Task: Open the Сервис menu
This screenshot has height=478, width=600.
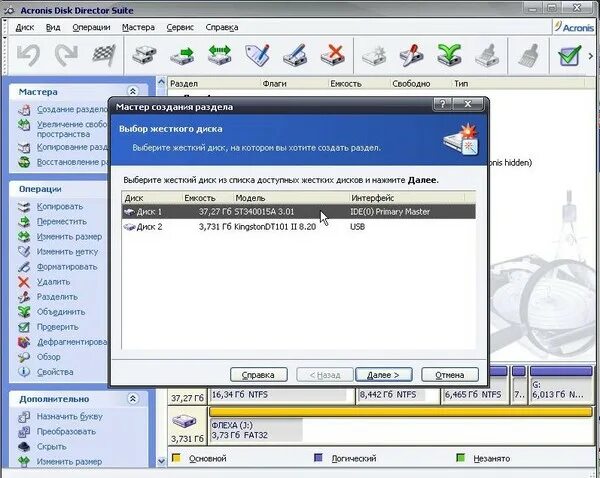Action: [180, 28]
